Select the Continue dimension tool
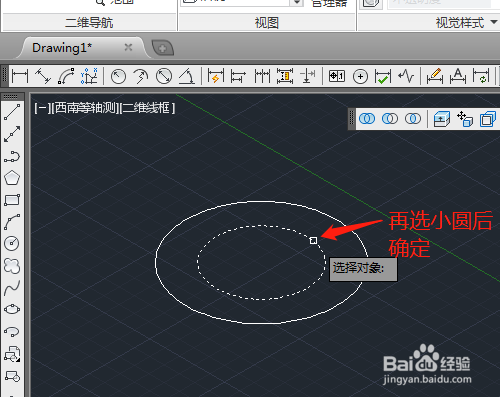This screenshot has height=397, width=500. 262,76
